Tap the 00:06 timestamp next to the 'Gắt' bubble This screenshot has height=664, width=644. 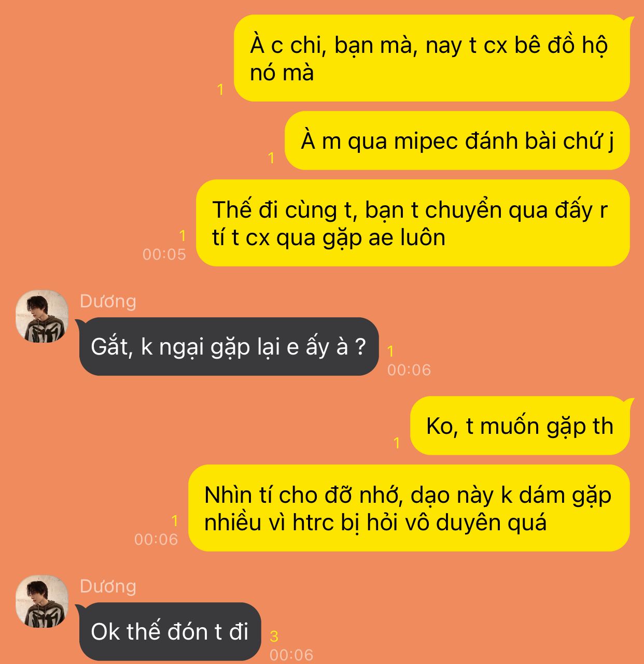coord(409,370)
